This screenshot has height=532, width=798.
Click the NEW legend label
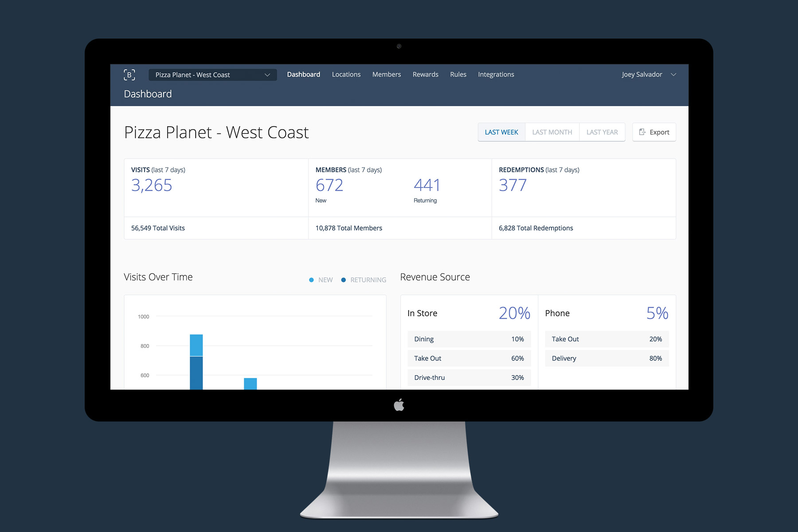pos(325,280)
